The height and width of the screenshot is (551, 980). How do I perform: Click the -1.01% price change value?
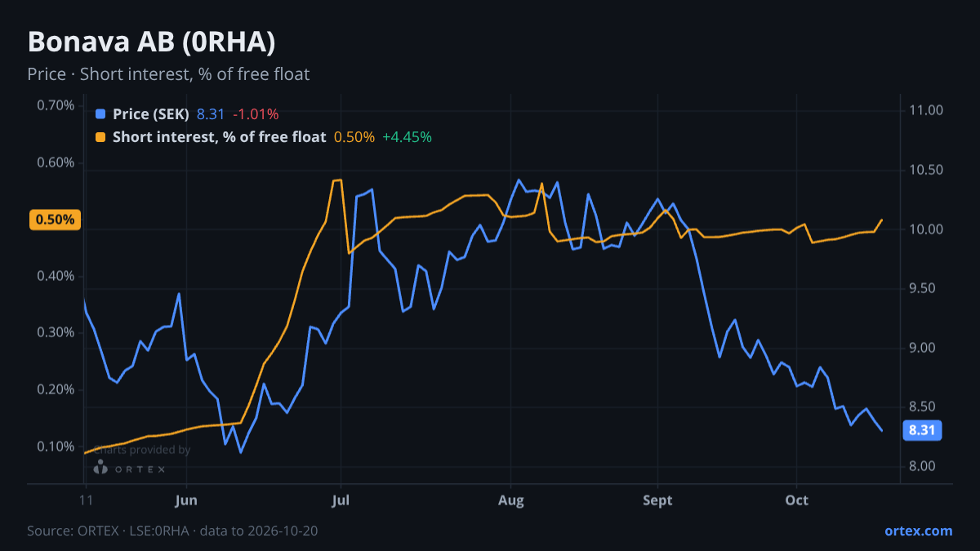[256, 114]
